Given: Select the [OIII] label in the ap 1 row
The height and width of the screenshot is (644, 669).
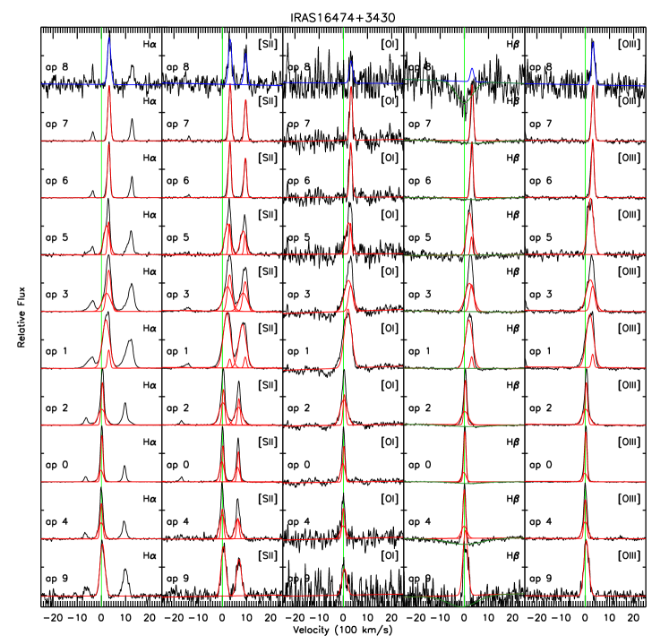Looking at the screenshot, I should [630, 328].
